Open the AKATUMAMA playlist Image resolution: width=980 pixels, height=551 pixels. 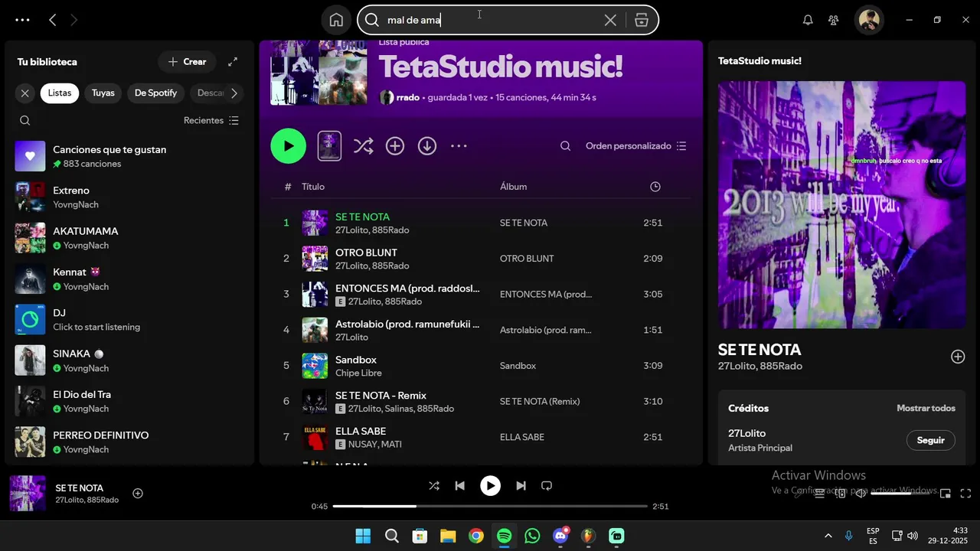129,238
